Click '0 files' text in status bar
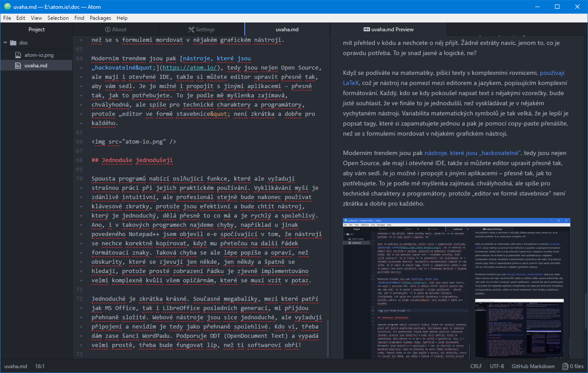The height and width of the screenshot is (373, 588). pyautogui.click(x=577, y=366)
